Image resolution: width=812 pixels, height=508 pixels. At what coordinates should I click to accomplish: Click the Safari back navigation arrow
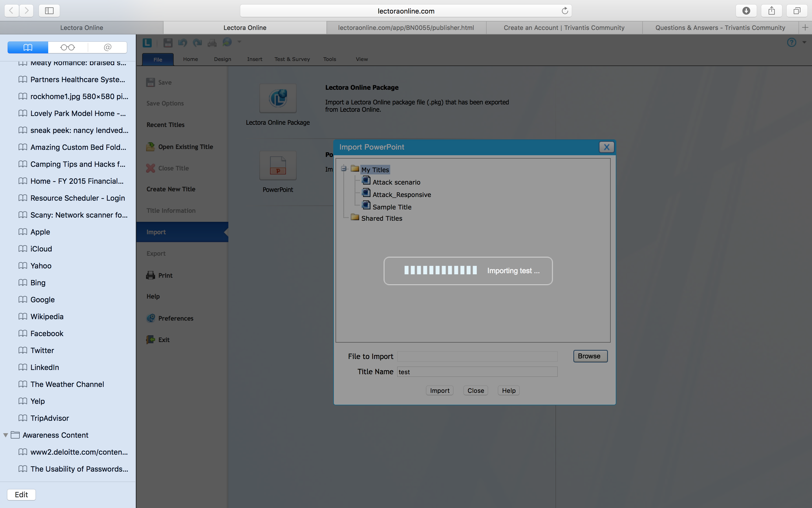11,11
